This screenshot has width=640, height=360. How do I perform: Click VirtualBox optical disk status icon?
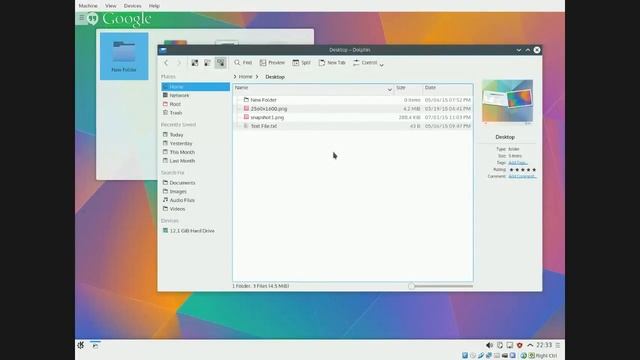pos(473,356)
